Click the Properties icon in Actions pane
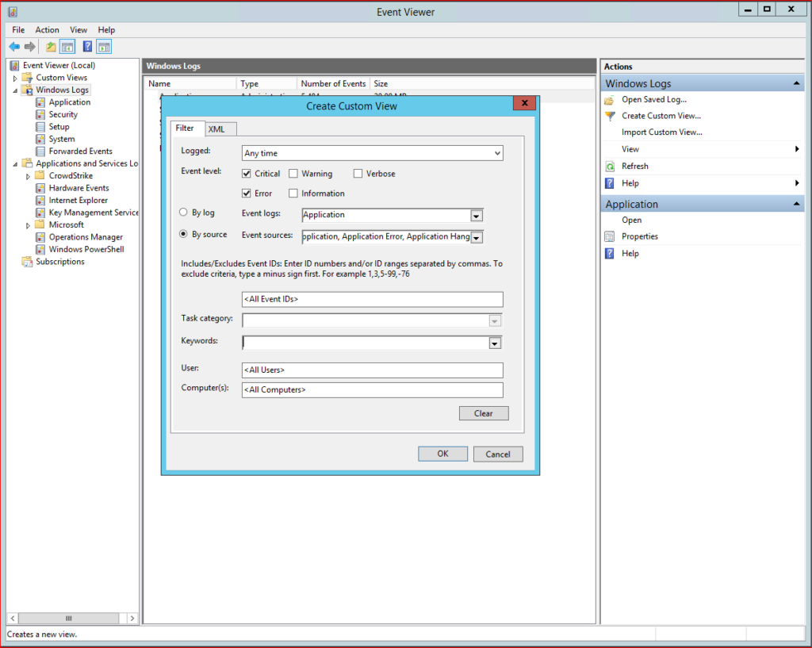 tap(610, 236)
